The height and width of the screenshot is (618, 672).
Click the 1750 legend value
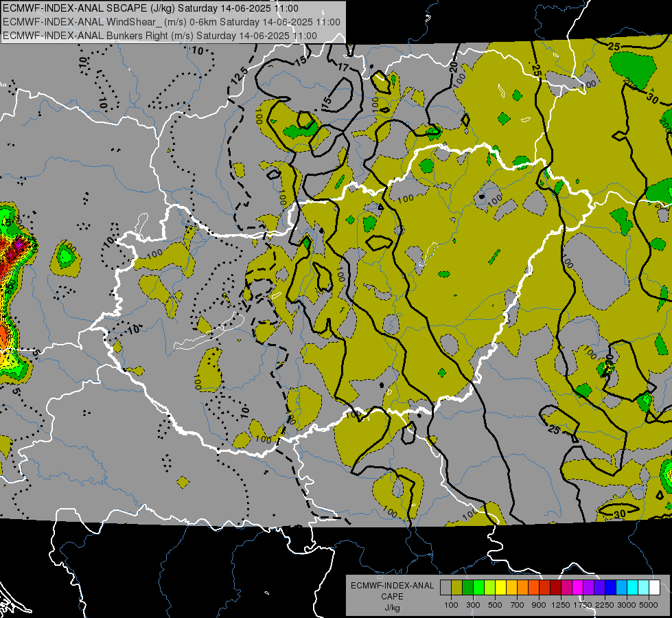pyautogui.click(x=583, y=605)
